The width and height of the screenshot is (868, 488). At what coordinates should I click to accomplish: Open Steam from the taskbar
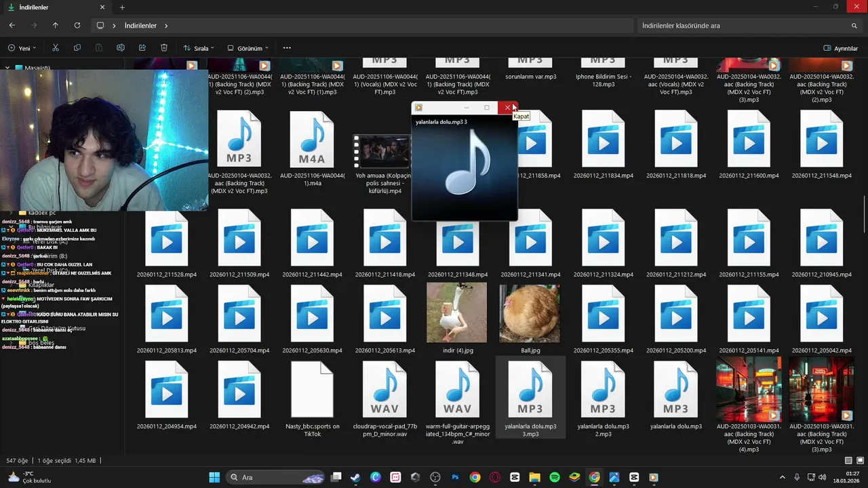click(355, 477)
